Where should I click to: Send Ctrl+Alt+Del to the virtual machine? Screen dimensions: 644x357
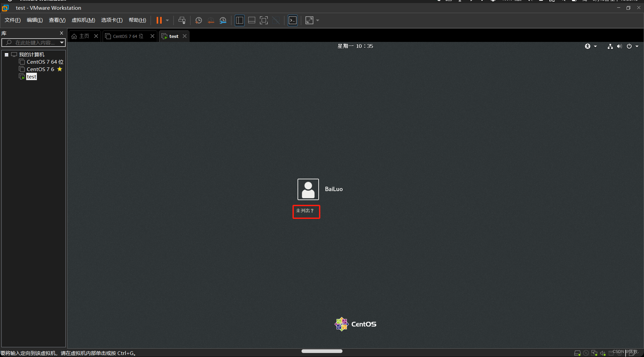182,20
